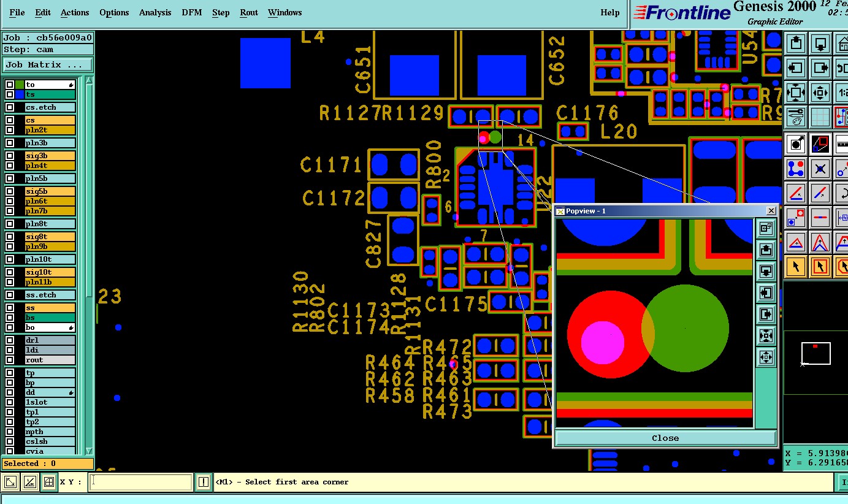The height and width of the screenshot is (504, 848).
Task: Click Popview zoom-out icon
Action: [766, 357]
